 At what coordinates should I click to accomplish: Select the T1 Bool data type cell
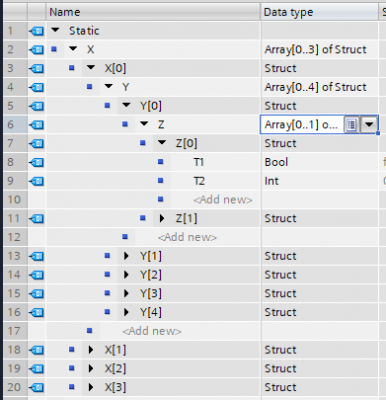[319, 162]
